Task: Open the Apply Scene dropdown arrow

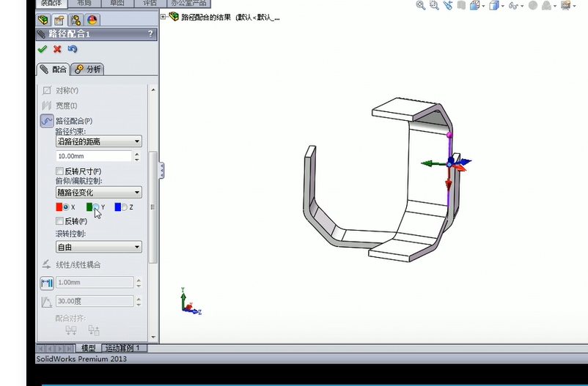Action: tap(555, 6)
